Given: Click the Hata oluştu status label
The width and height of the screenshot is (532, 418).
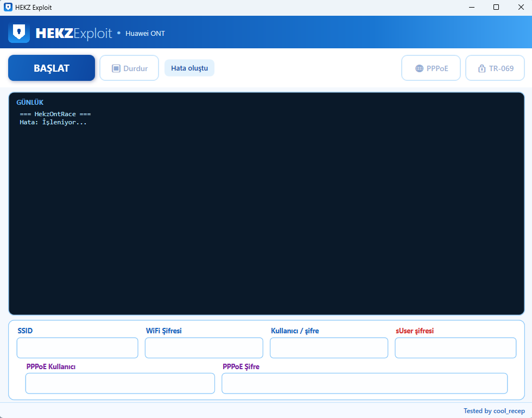Looking at the screenshot, I should [189, 68].
